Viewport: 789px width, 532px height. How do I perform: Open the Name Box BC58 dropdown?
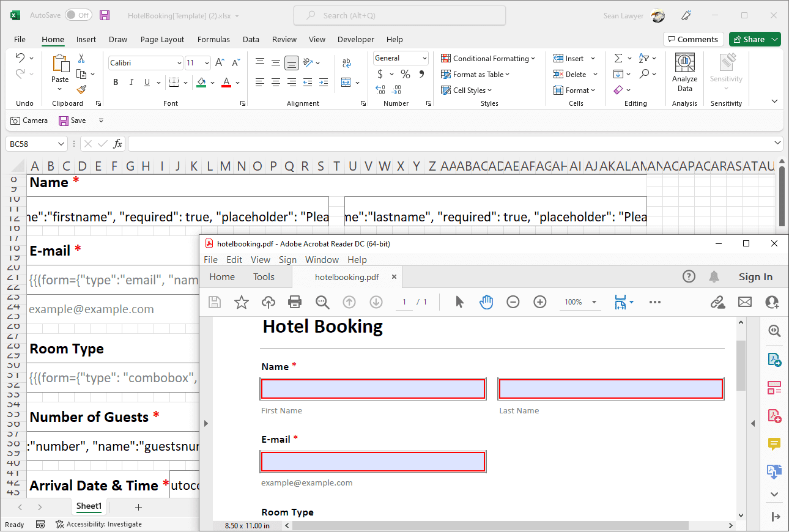coord(61,144)
